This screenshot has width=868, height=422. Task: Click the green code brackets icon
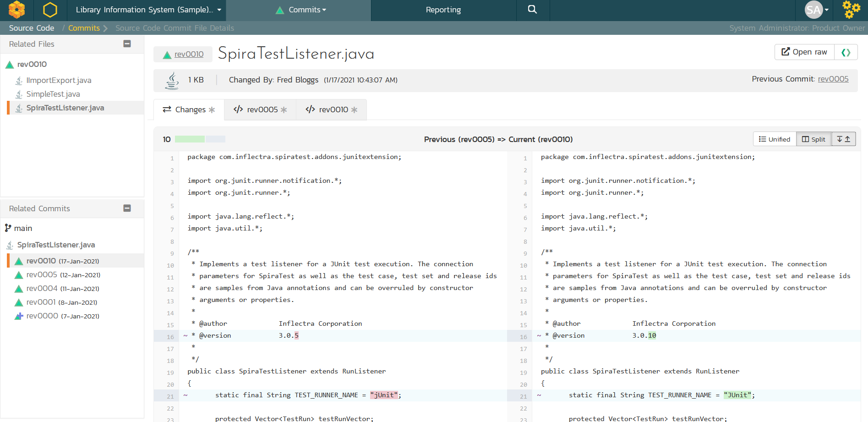(x=846, y=52)
